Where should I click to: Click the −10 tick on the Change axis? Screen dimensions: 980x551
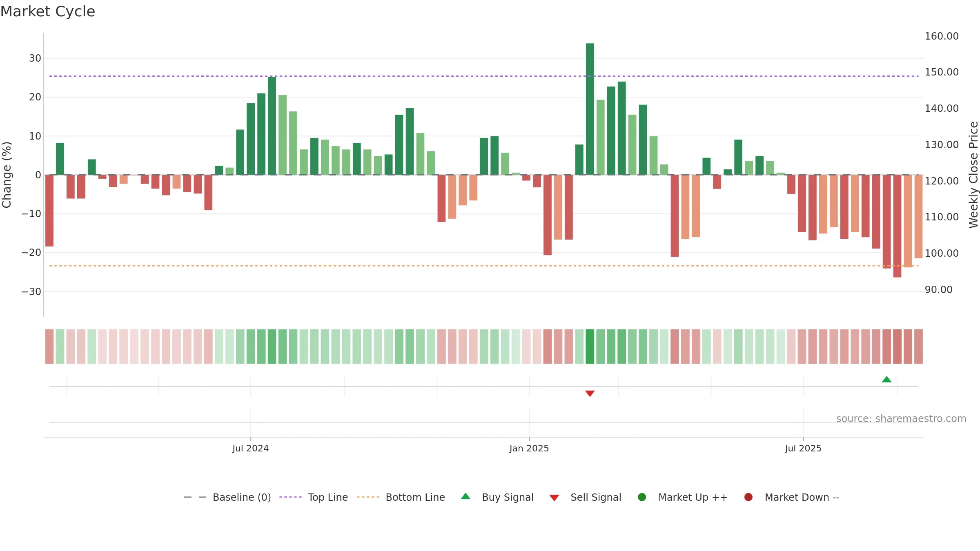click(31, 214)
